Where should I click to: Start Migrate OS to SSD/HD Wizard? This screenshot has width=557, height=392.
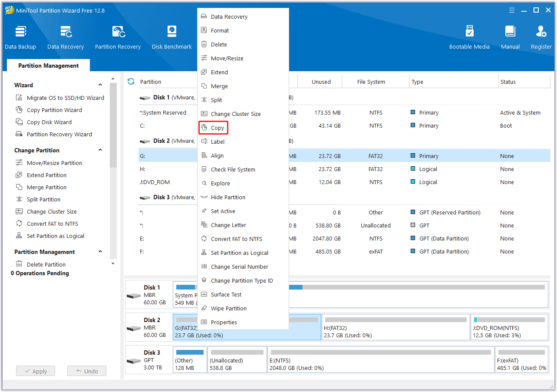pyautogui.click(x=60, y=98)
